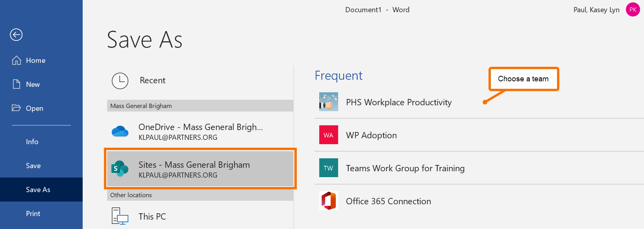Open WP Adoption team site
This screenshot has height=229, width=644.
(x=479, y=135)
